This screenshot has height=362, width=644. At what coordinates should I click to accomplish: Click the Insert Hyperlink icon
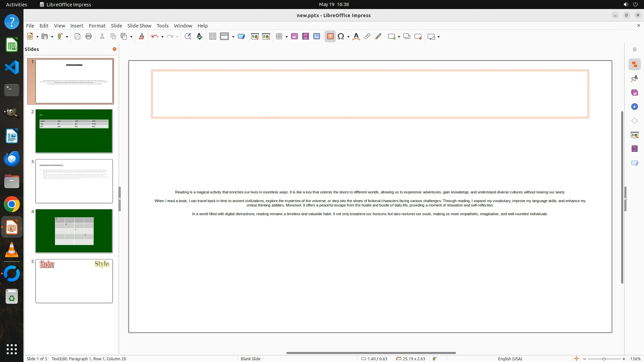tap(367, 37)
